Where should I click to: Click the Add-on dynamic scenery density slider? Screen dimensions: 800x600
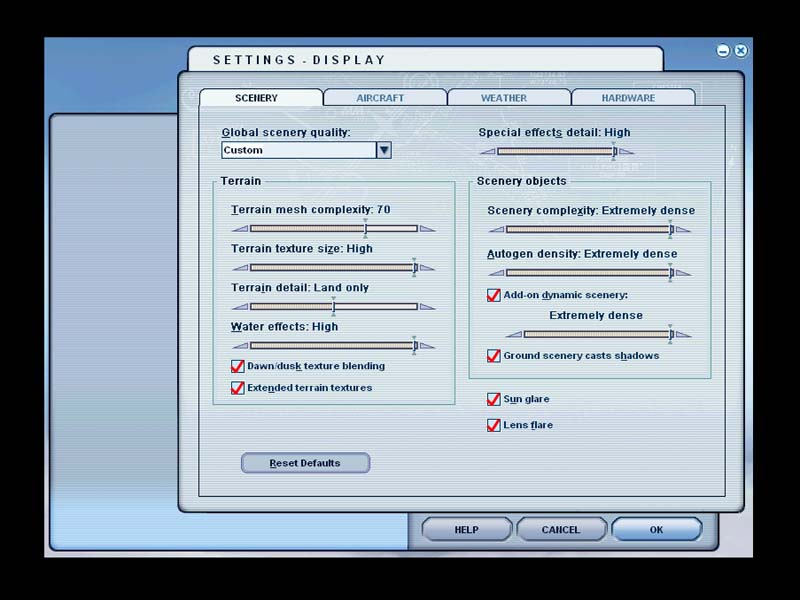coord(598,335)
